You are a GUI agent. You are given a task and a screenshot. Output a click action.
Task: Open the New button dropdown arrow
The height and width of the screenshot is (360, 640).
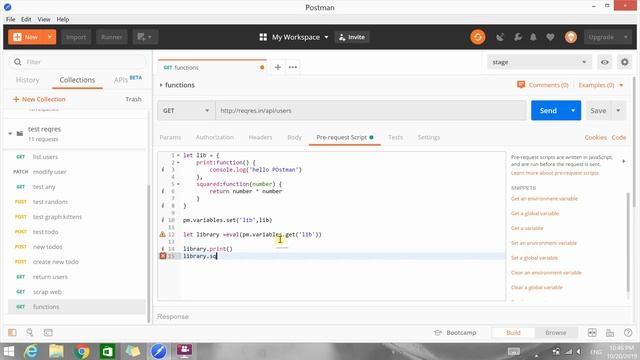click(50, 37)
